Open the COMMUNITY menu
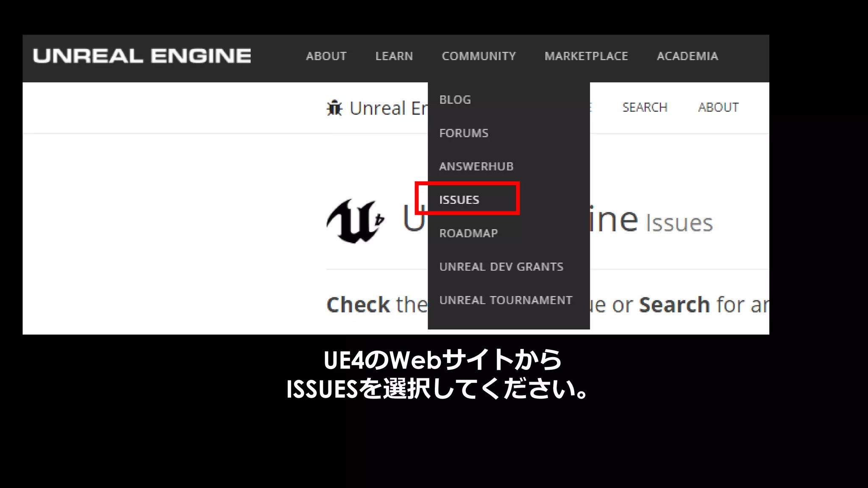The image size is (868, 488). pos(479,56)
